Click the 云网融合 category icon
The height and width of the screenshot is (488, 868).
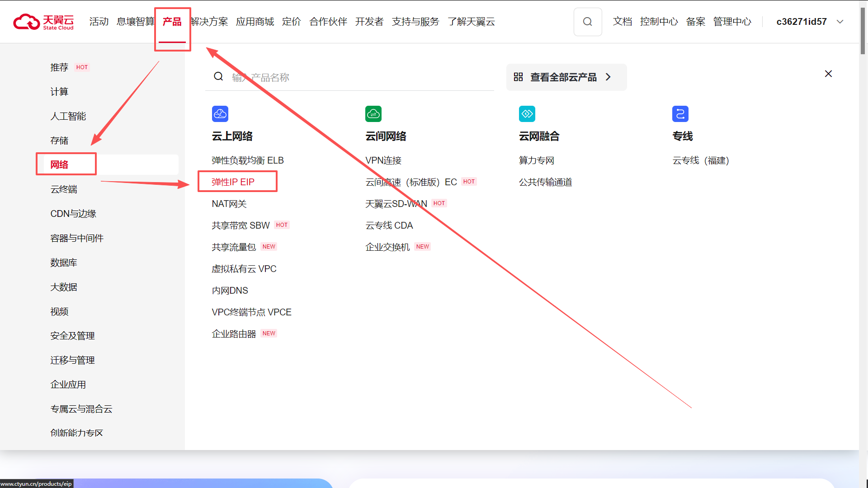coord(527,114)
